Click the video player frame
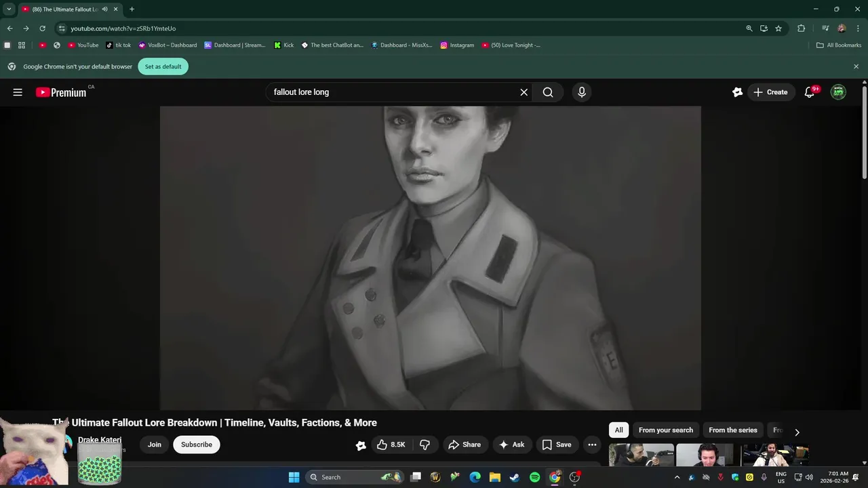The image size is (868, 488). point(430,258)
